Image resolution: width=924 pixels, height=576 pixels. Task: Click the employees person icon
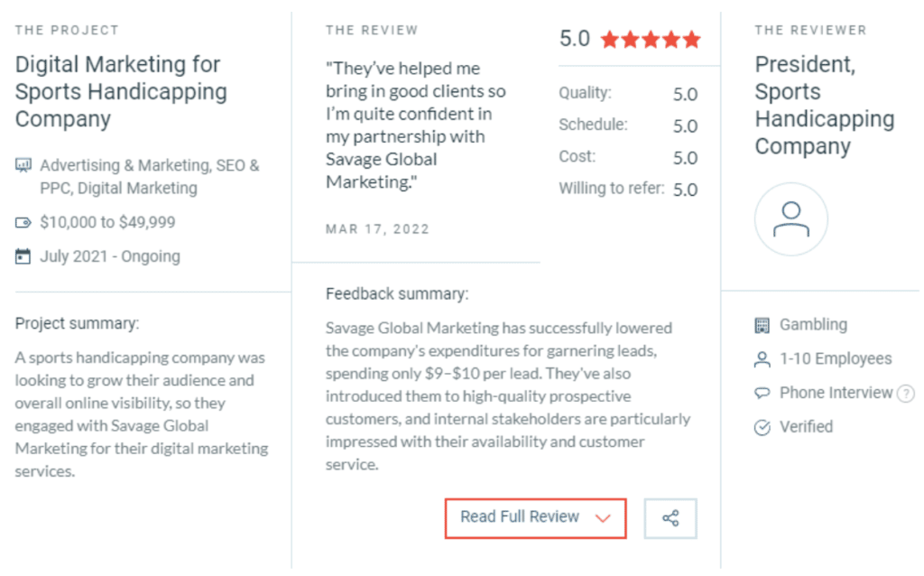[762, 359]
